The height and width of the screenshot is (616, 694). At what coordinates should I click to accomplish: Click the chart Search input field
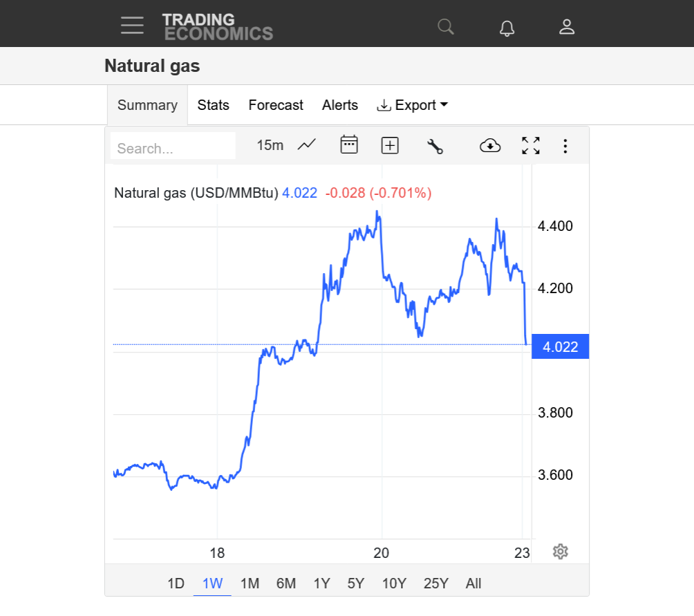(173, 148)
